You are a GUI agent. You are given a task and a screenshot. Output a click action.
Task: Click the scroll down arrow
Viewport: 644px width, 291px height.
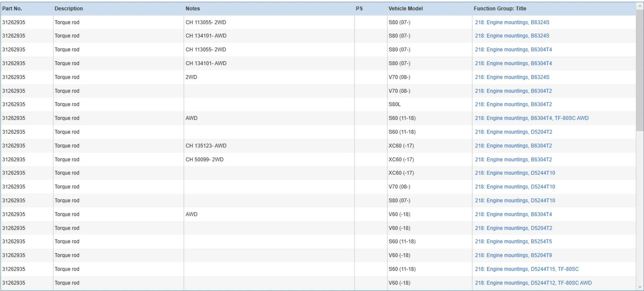pos(640,287)
